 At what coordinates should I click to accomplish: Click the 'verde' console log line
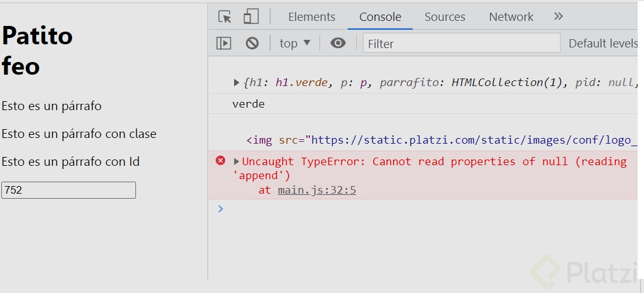[x=249, y=104]
